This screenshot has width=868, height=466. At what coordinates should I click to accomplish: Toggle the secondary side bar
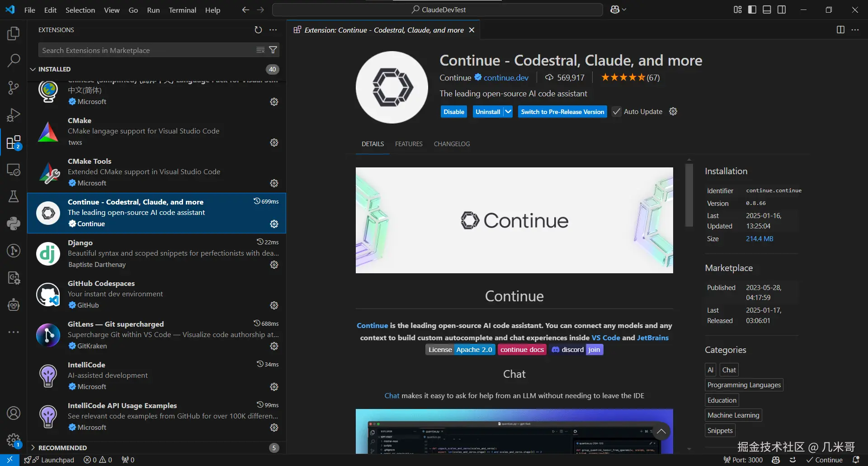click(782, 9)
